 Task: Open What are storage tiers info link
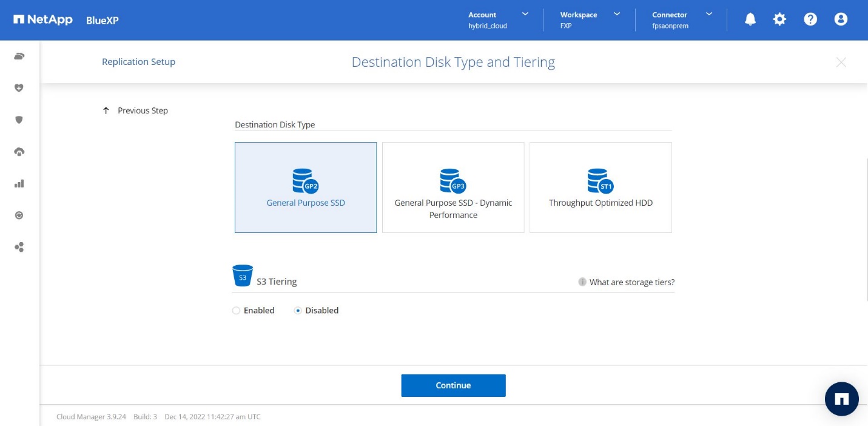(631, 282)
